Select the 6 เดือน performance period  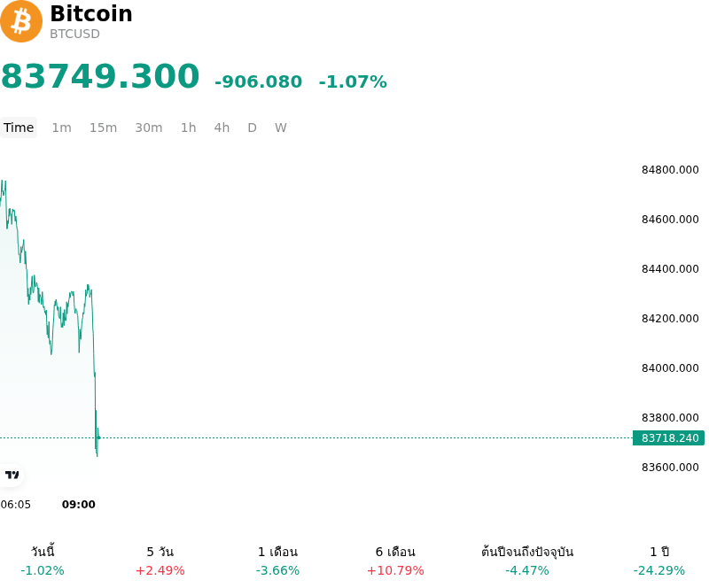pos(395,561)
